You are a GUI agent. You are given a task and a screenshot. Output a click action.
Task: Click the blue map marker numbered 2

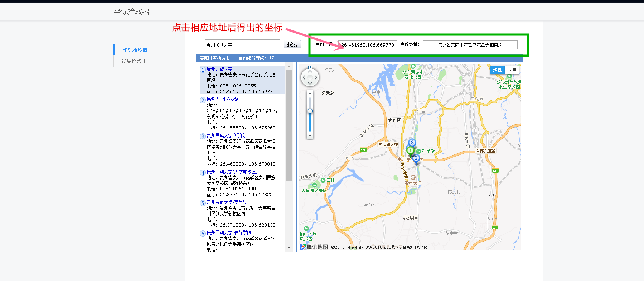(416, 158)
